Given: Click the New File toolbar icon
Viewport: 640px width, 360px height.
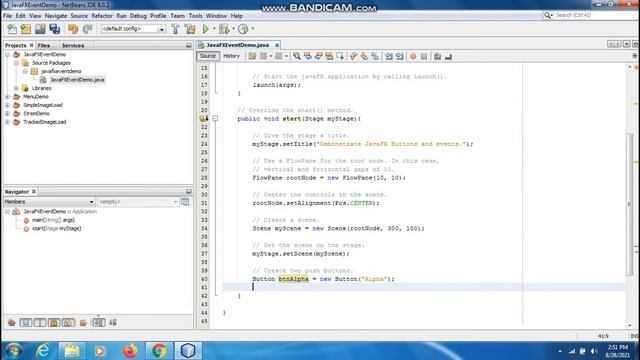Looking at the screenshot, I should [x=12, y=29].
